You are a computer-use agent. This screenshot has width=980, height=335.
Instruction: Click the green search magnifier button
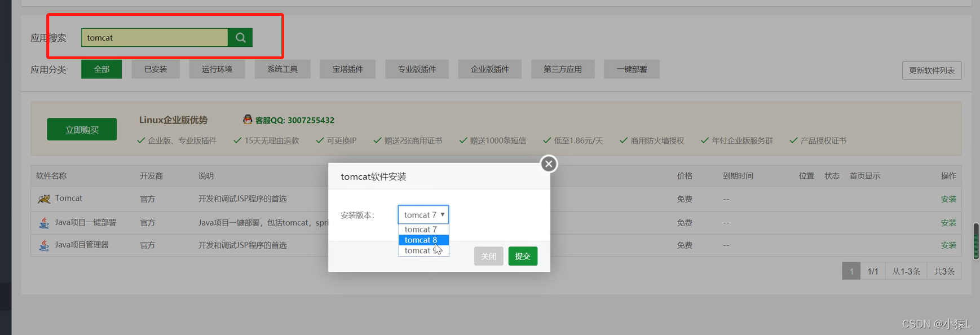pyautogui.click(x=240, y=38)
